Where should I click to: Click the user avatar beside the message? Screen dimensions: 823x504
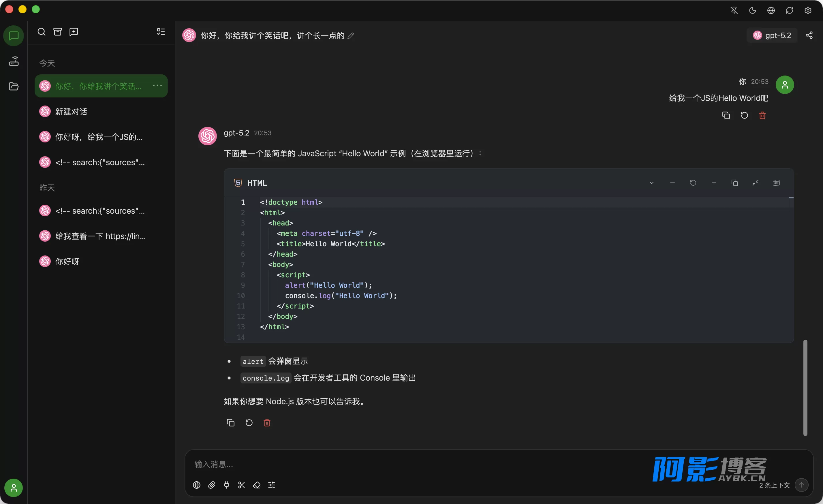coord(785,85)
